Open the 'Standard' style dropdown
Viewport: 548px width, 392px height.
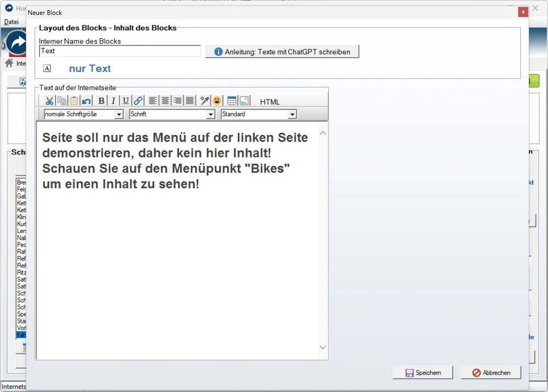[292, 114]
